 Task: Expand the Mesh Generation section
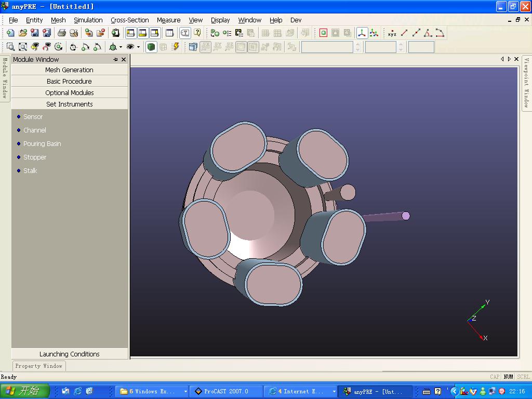click(x=69, y=70)
